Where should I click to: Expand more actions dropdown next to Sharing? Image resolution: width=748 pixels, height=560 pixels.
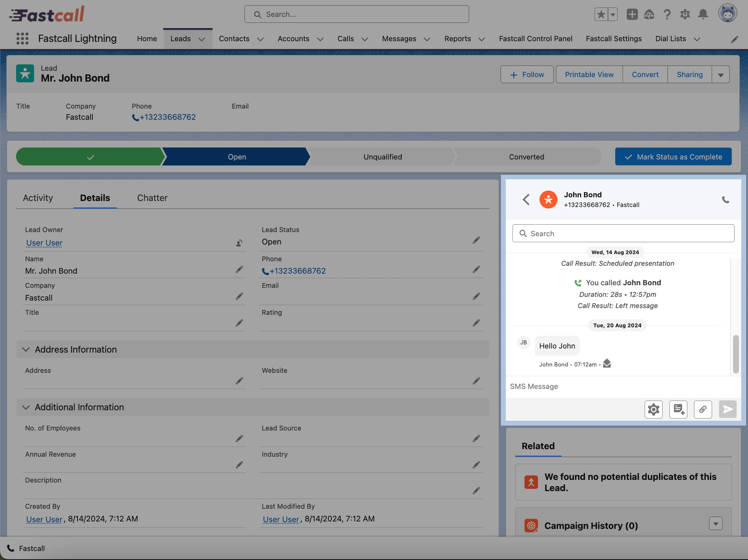tap(721, 74)
